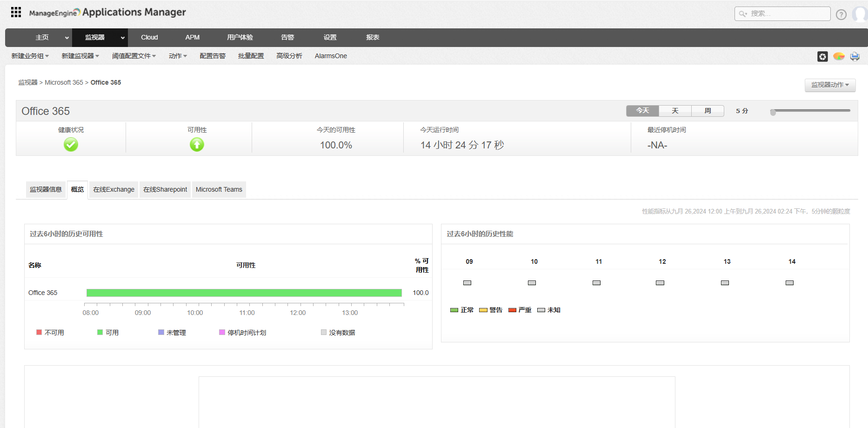Click the 配置告警 link
Image resolution: width=868 pixels, height=428 pixels.
[x=213, y=56]
